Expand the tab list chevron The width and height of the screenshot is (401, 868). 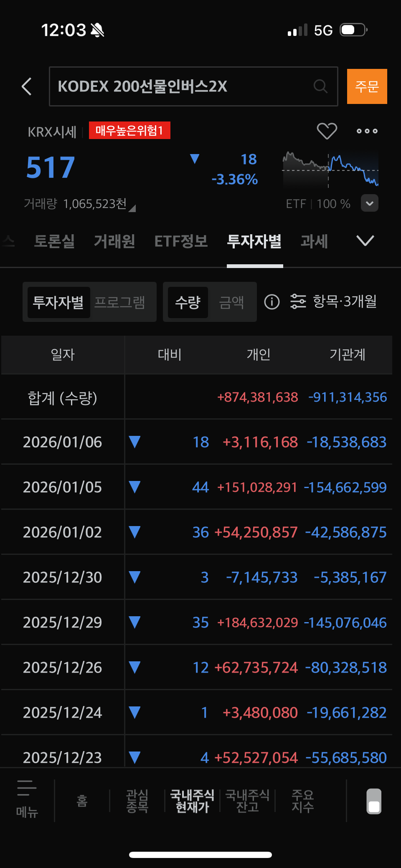(x=365, y=240)
